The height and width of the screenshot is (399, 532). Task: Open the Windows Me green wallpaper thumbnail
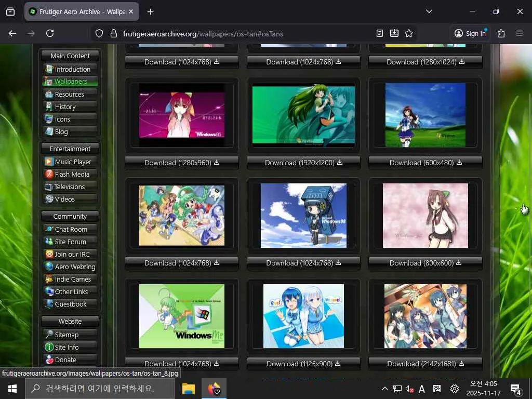[x=182, y=316]
